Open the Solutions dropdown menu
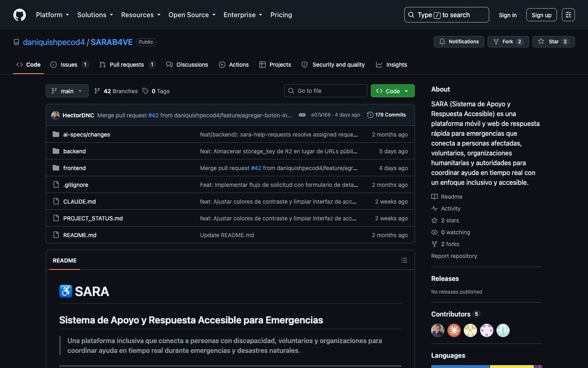 pyautogui.click(x=95, y=15)
